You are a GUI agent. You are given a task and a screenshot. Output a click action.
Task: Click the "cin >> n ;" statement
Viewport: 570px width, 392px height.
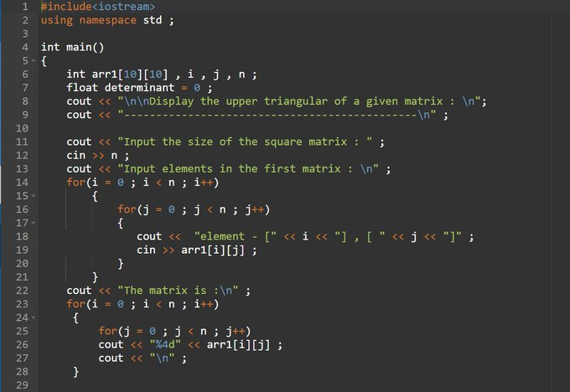[98, 156]
